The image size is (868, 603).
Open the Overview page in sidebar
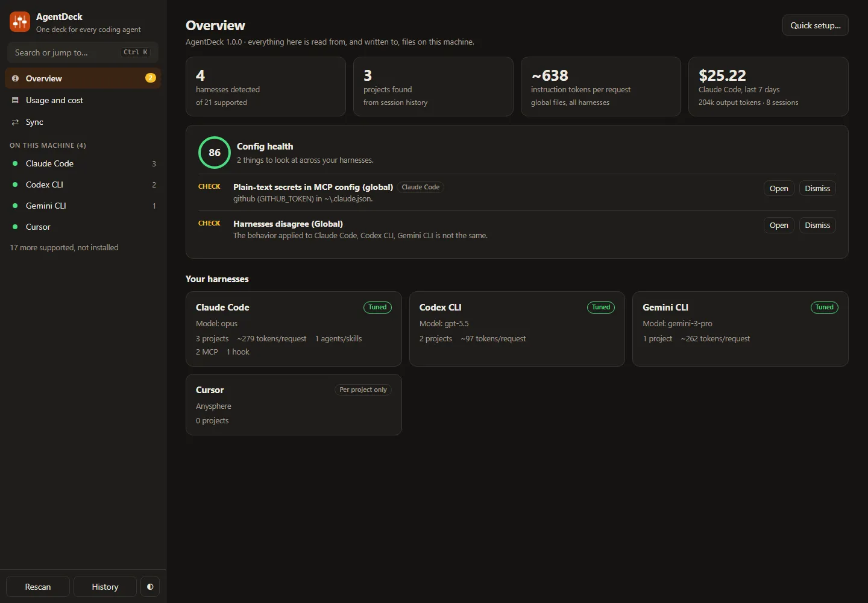(83, 78)
